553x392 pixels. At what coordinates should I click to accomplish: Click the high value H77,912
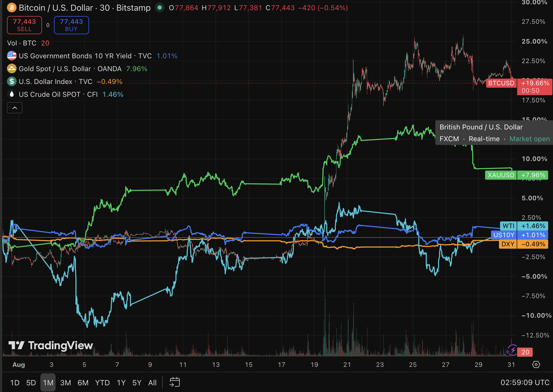pyautogui.click(x=216, y=8)
